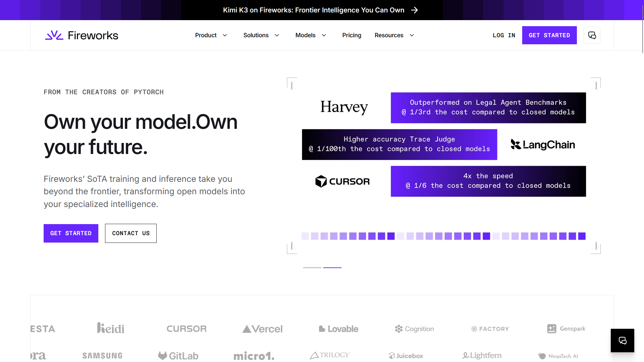Click the GitLab customer logo
Screen dimensions: 644x362
click(178, 356)
